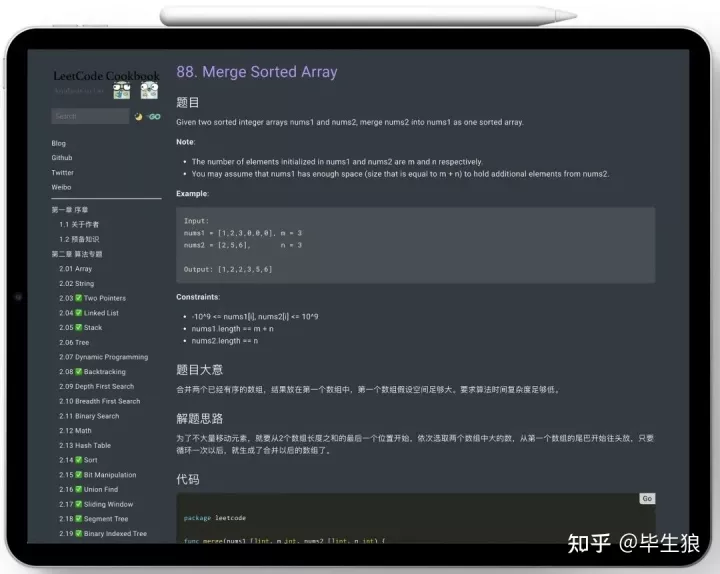Go to 2.03 Two Pointers

tap(92, 298)
